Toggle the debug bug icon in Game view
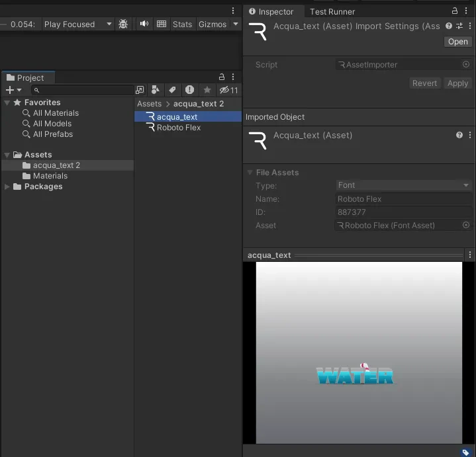The image size is (476, 457). point(123,24)
